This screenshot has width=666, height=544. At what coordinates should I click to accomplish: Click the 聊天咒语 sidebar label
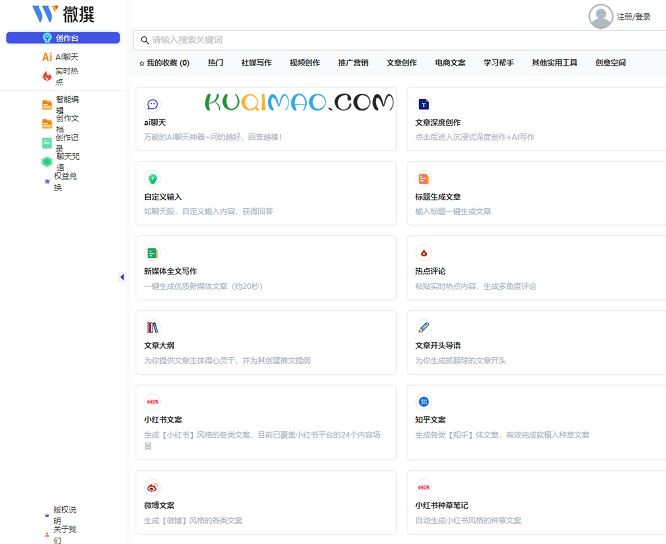pyautogui.click(x=68, y=162)
